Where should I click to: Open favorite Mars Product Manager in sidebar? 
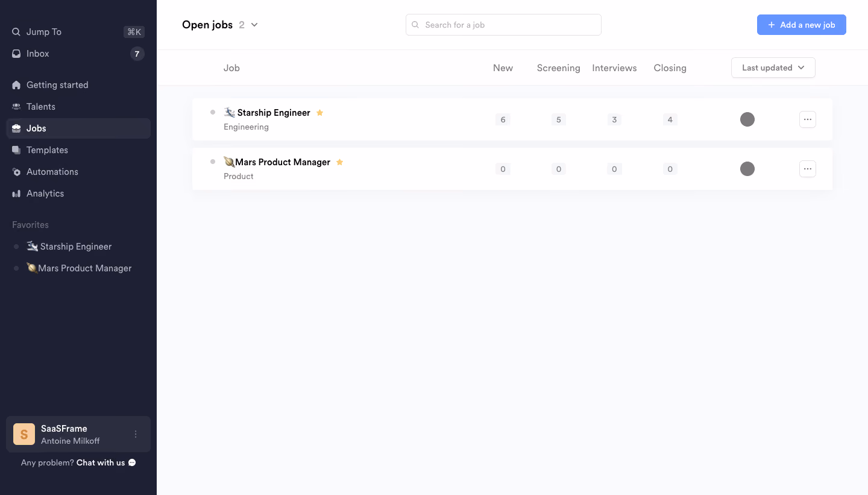click(x=78, y=268)
